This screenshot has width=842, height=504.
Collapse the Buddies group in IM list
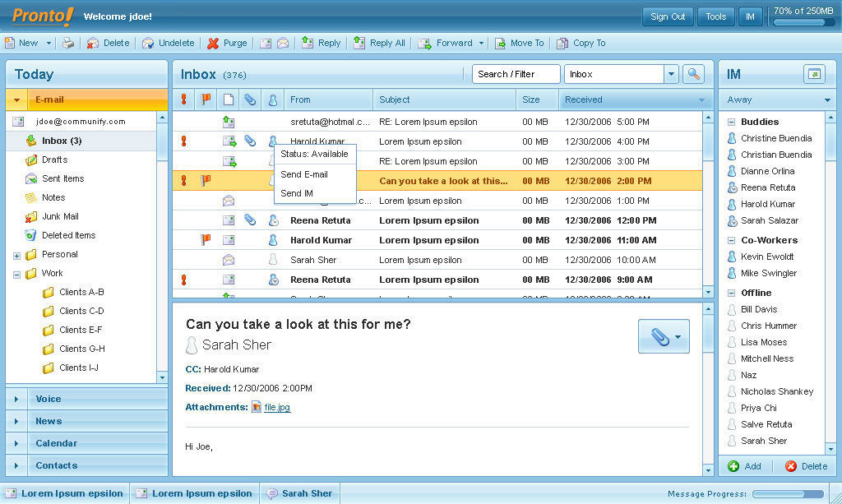tap(731, 122)
